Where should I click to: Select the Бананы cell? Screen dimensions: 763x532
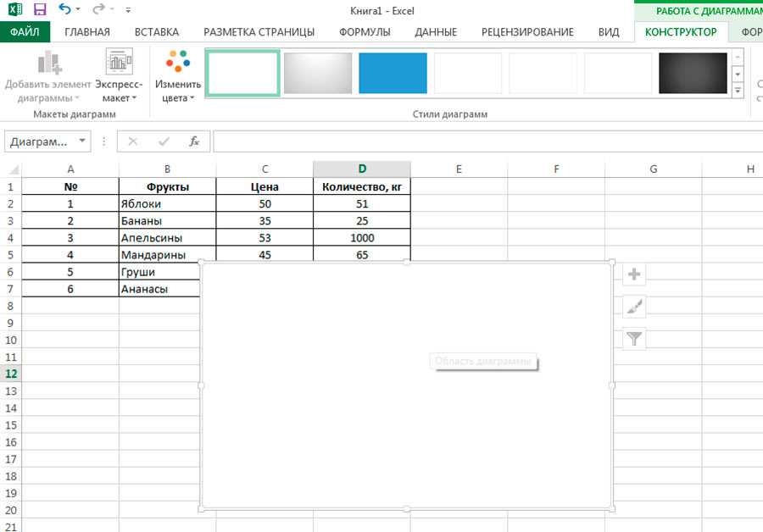[167, 221]
